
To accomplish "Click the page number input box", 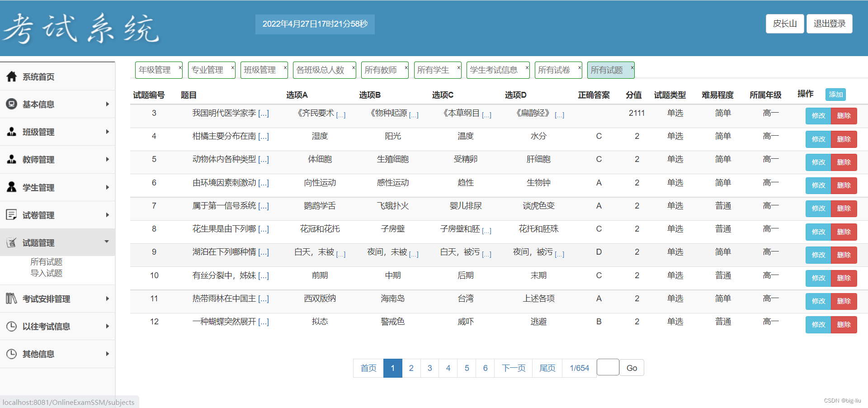I will coord(608,367).
